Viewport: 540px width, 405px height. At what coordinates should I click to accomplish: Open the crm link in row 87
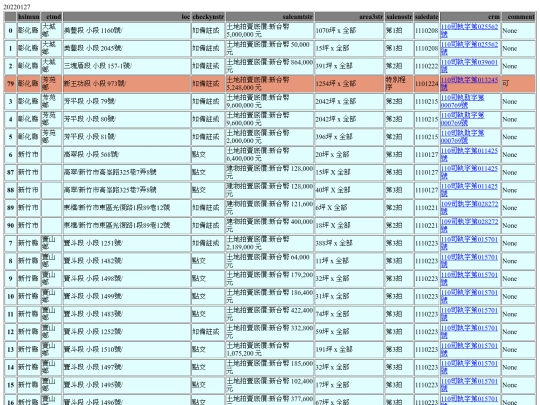469,172
